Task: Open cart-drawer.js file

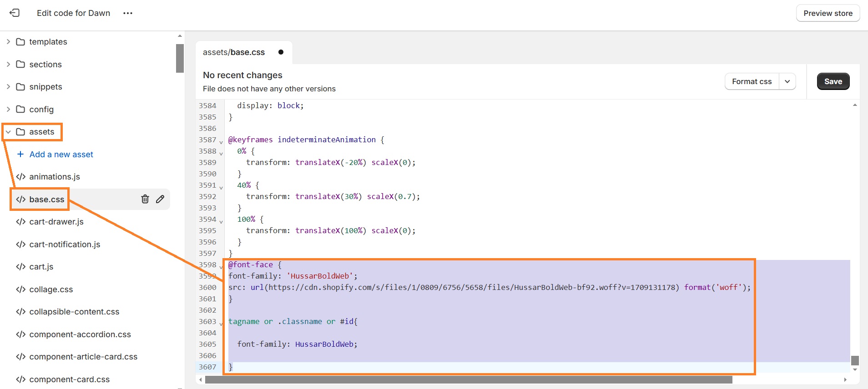Action: click(56, 222)
